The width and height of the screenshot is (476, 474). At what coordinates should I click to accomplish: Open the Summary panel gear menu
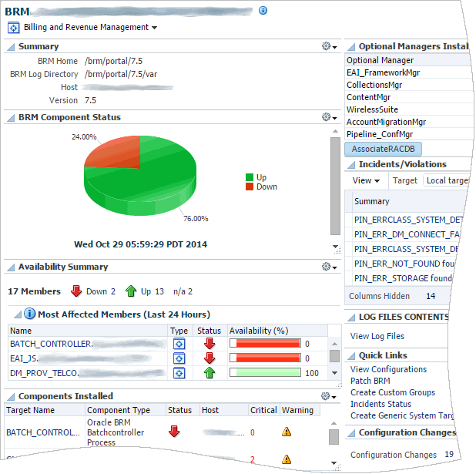(x=329, y=46)
